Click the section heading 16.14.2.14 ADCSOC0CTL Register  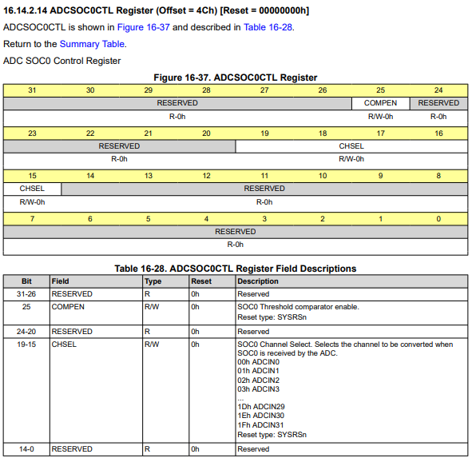pos(156,10)
